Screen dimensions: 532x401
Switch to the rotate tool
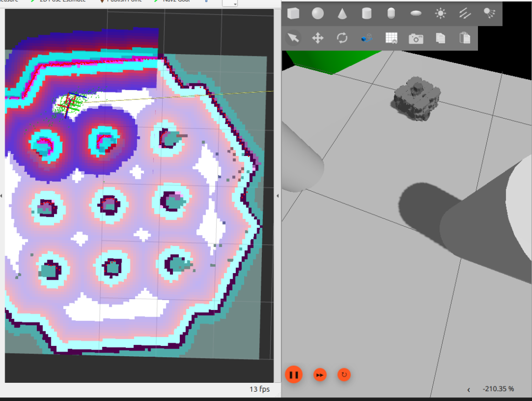coord(342,38)
